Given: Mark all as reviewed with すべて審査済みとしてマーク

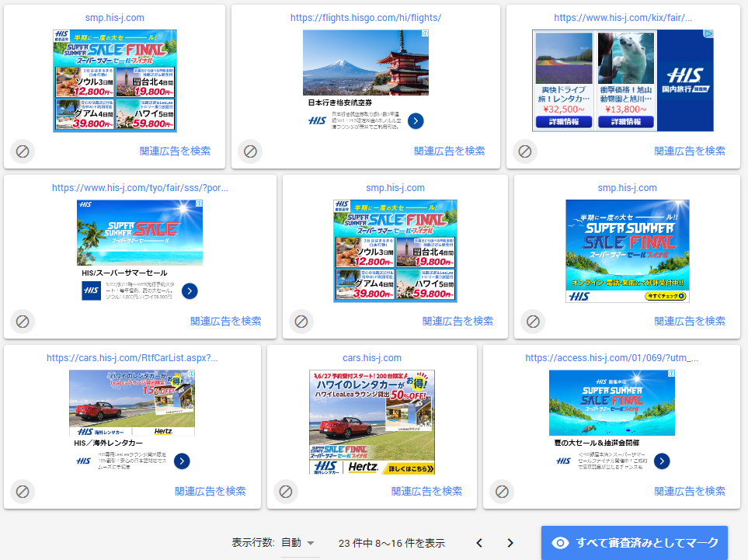Looking at the screenshot, I should [x=635, y=543].
